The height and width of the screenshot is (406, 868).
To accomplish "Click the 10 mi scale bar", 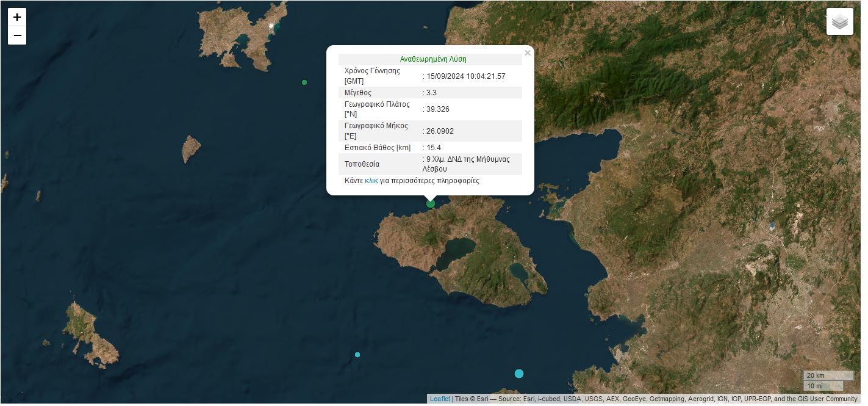I will click(x=822, y=386).
